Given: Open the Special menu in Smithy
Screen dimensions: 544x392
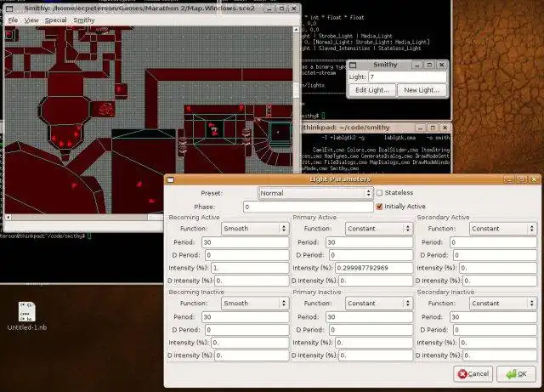Looking at the screenshot, I should [x=55, y=20].
